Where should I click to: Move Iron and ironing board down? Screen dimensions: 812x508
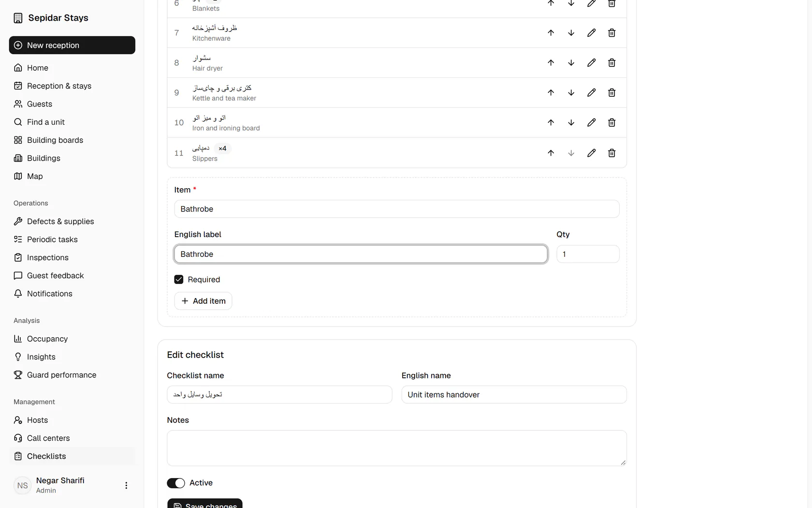(x=571, y=123)
